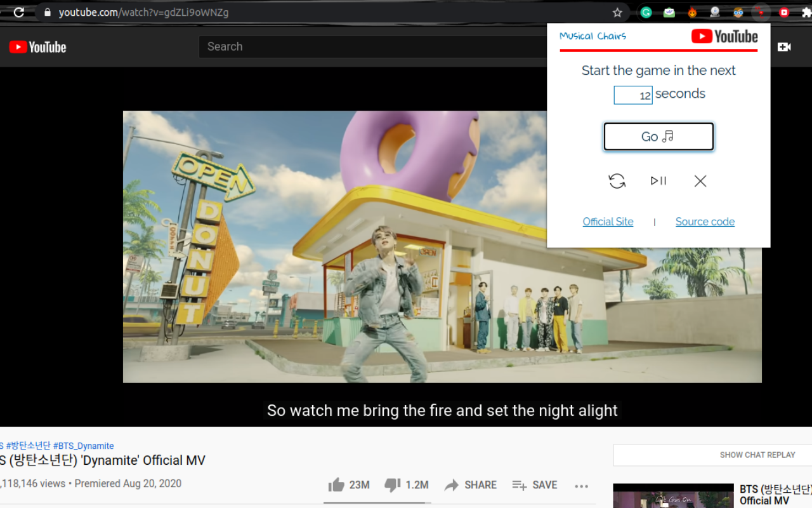Open video options with three-dot menu
The width and height of the screenshot is (812, 508).
[581, 485]
